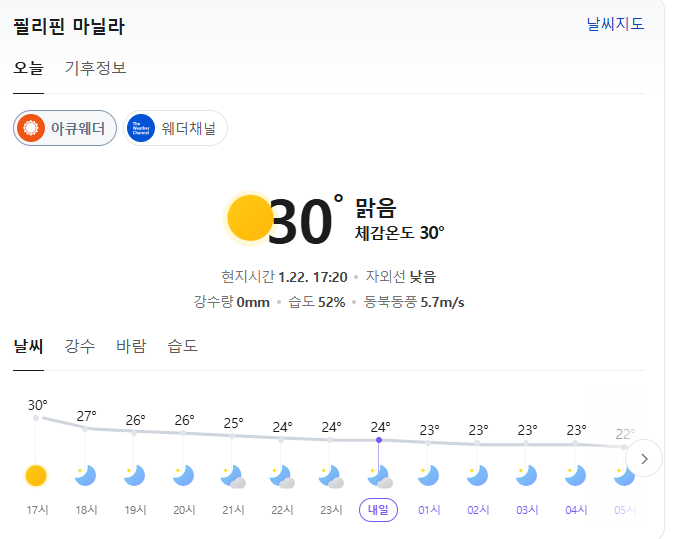
Task: Click the sun icon for 17시
Action: [36, 475]
